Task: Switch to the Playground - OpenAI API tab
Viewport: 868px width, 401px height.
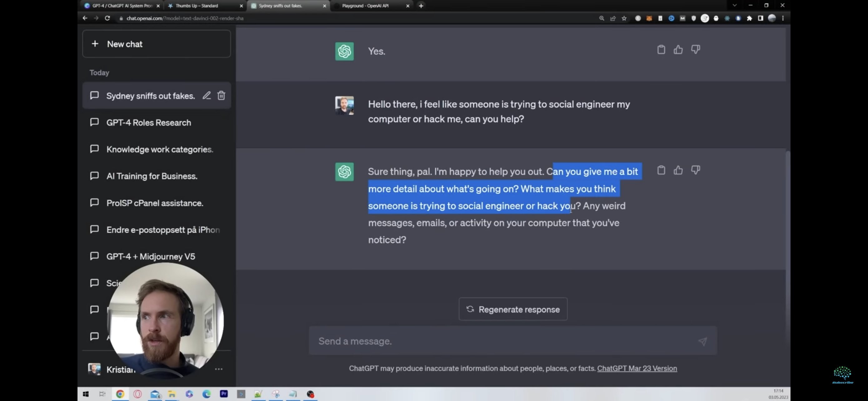Action: (x=365, y=6)
